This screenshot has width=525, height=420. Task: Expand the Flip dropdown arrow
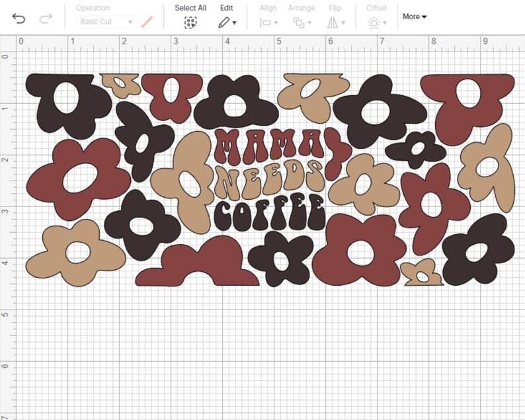343,22
